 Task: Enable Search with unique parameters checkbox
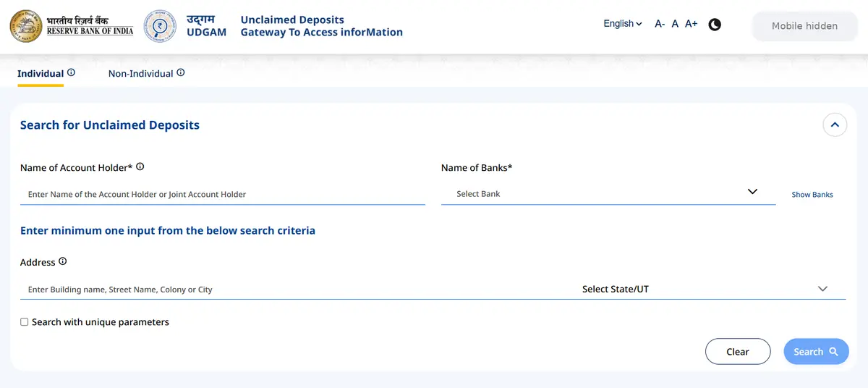click(25, 322)
